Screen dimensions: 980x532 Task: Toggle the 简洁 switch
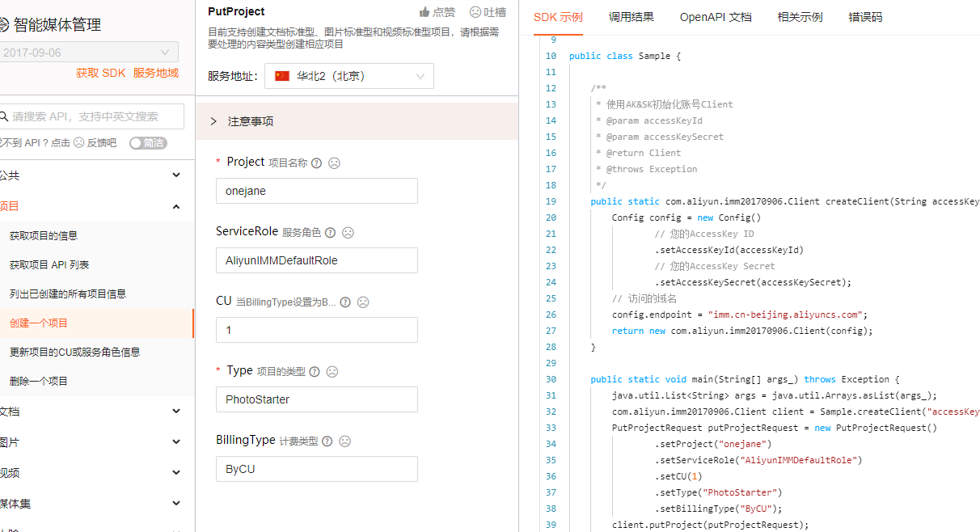tap(148, 143)
